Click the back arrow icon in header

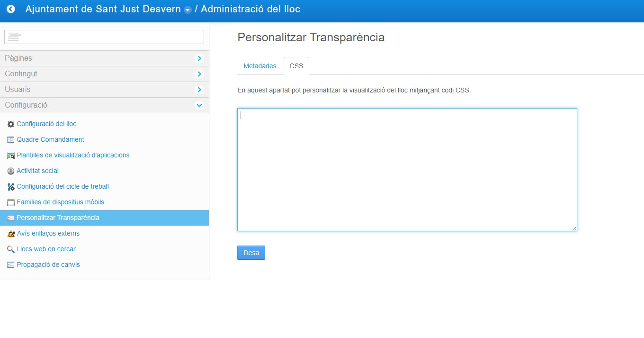coord(11,9)
